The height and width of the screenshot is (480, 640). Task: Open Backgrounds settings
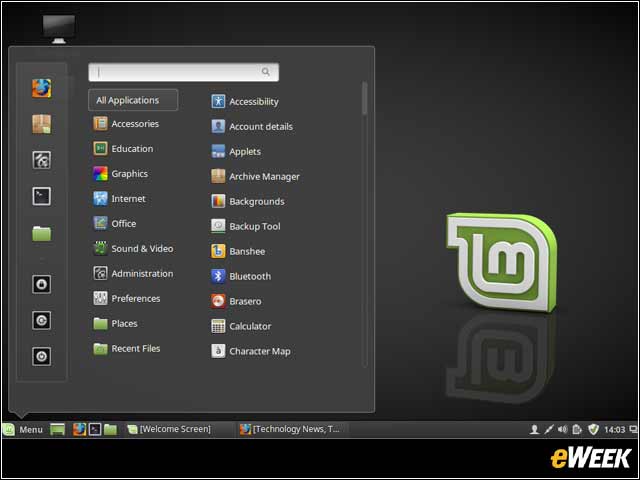tap(248, 201)
